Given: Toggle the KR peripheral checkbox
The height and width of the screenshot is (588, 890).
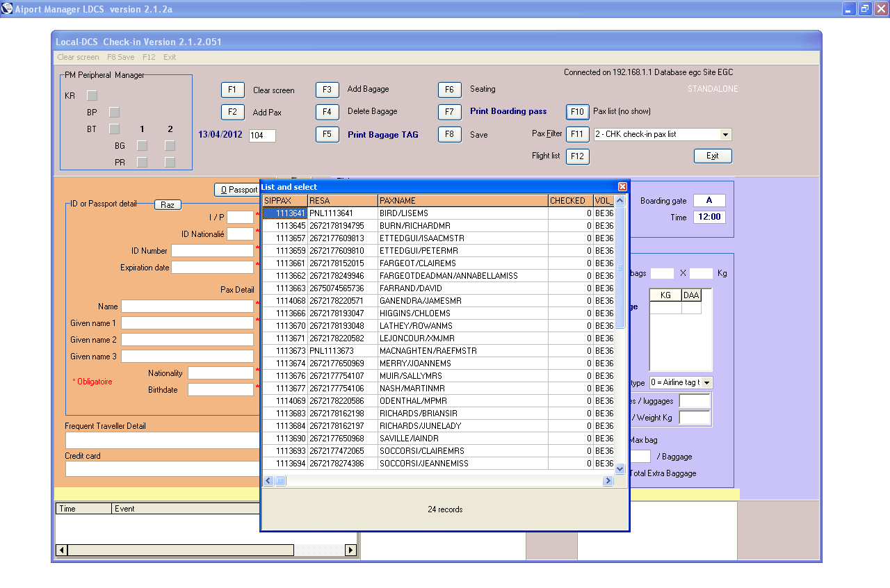Looking at the screenshot, I should click(x=92, y=95).
